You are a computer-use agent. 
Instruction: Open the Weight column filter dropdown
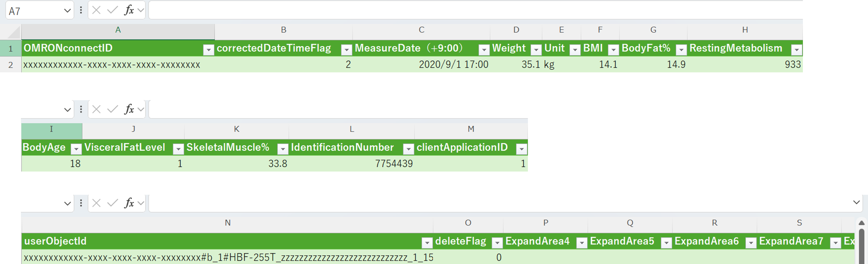point(536,50)
